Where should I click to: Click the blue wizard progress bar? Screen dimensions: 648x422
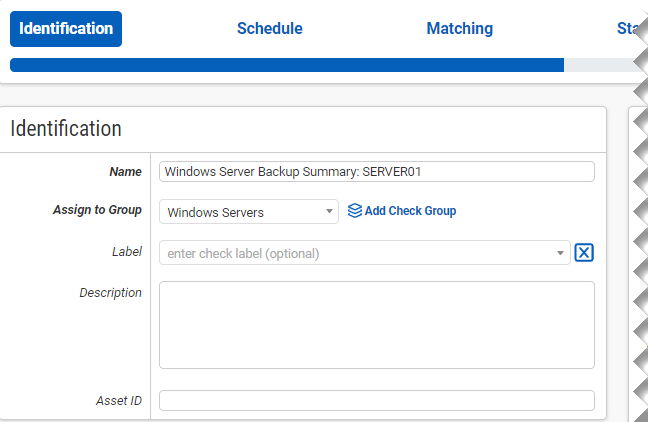tap(286, 65)
